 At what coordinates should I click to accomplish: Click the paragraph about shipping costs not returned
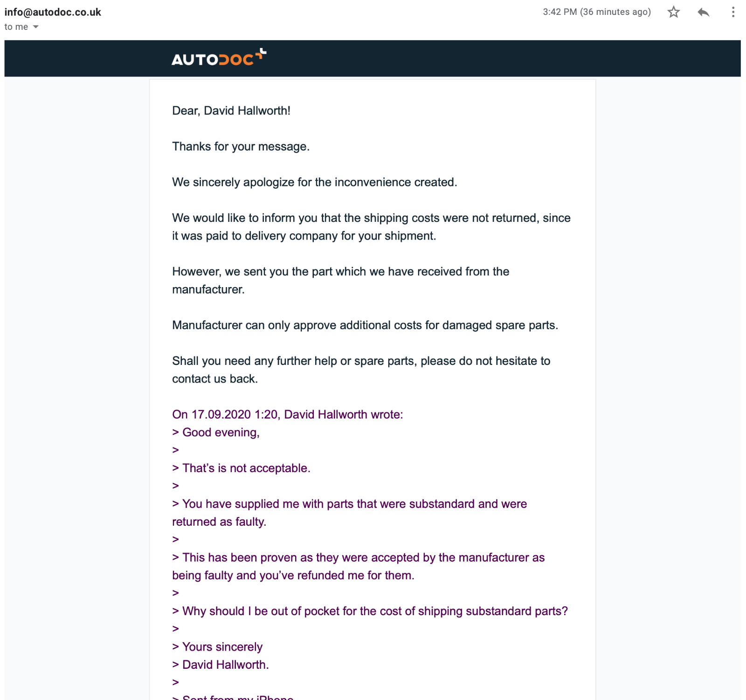pos(371,227)
